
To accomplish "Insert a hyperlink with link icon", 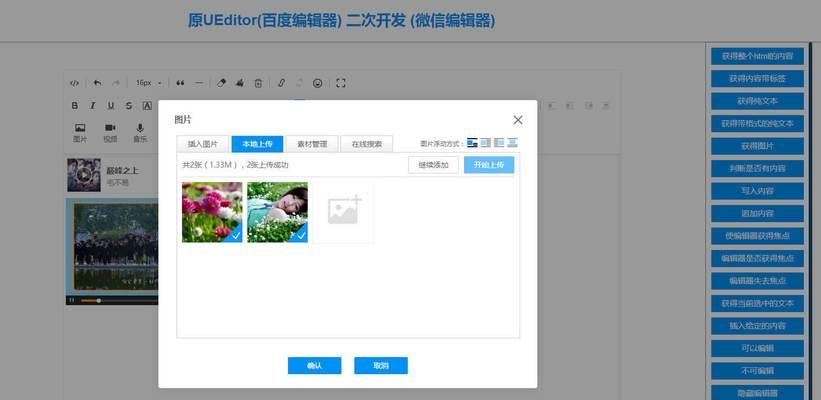I will point(281,83).
